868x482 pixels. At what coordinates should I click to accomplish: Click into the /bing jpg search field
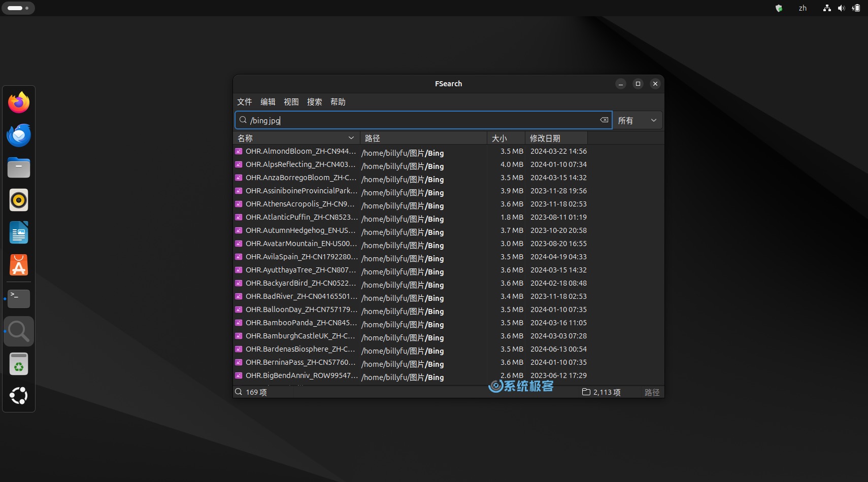pos(424,120)
